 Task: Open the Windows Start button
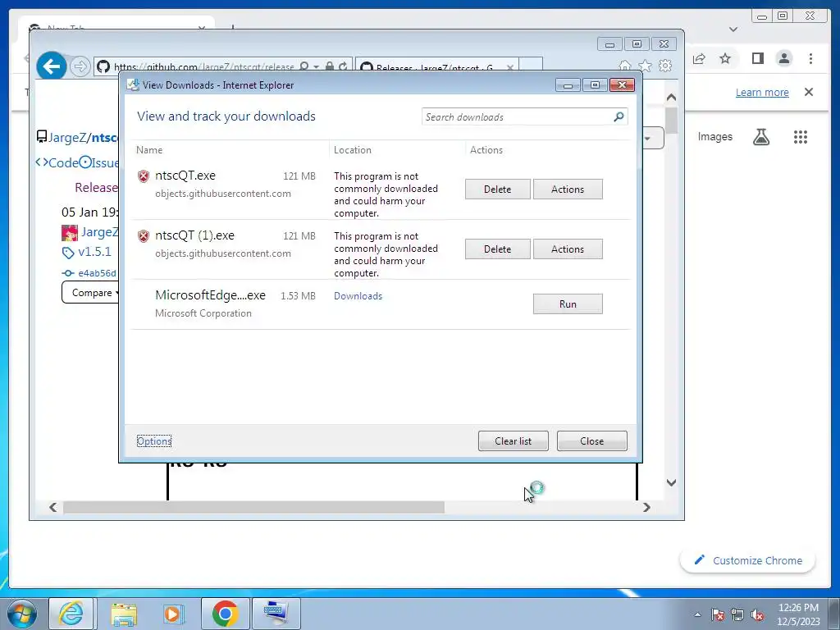tap(22, 614)
